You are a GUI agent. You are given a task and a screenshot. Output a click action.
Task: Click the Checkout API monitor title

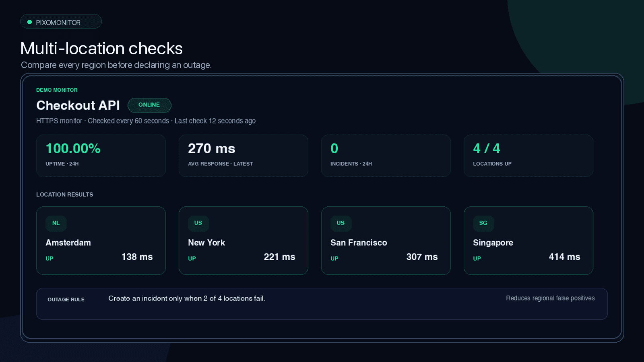(78, 105)
